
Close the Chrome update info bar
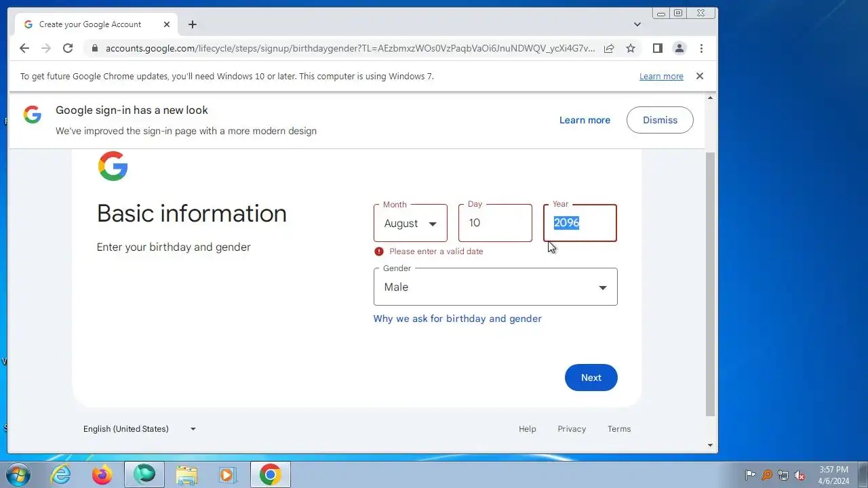pyautogui.click(x=700, y=76)
